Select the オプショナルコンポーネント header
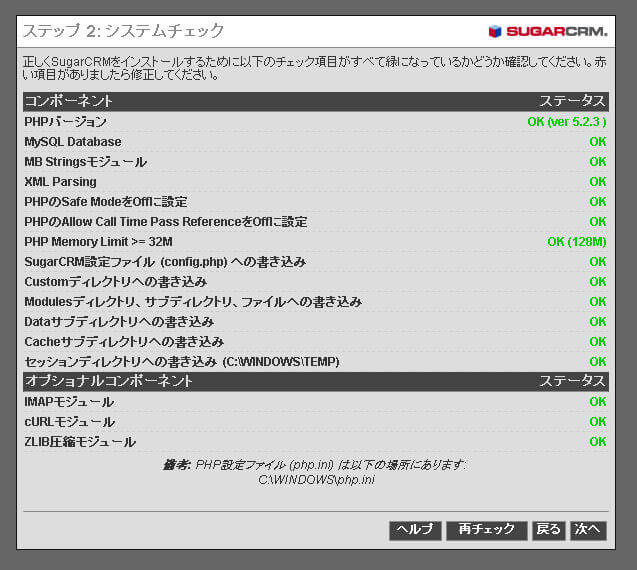Viewport: 637px width, 570px height. [x=108, y=381]
